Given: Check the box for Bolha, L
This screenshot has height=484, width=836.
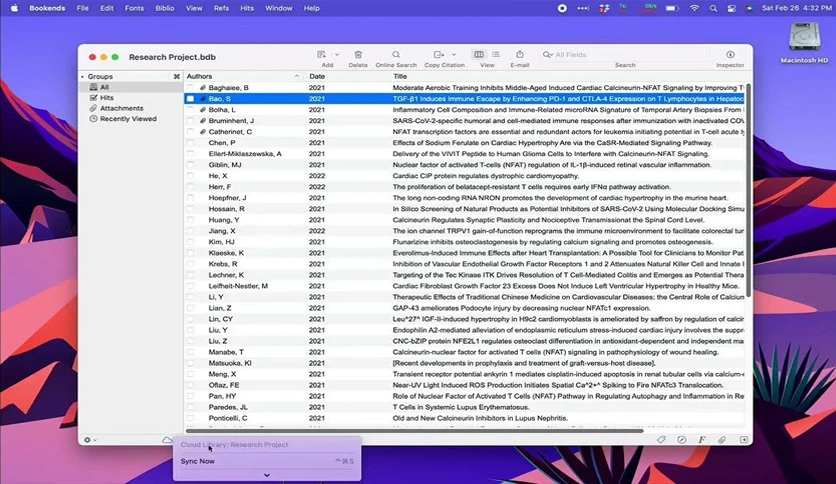Looking at the screenshot, I should click(190, 110).
